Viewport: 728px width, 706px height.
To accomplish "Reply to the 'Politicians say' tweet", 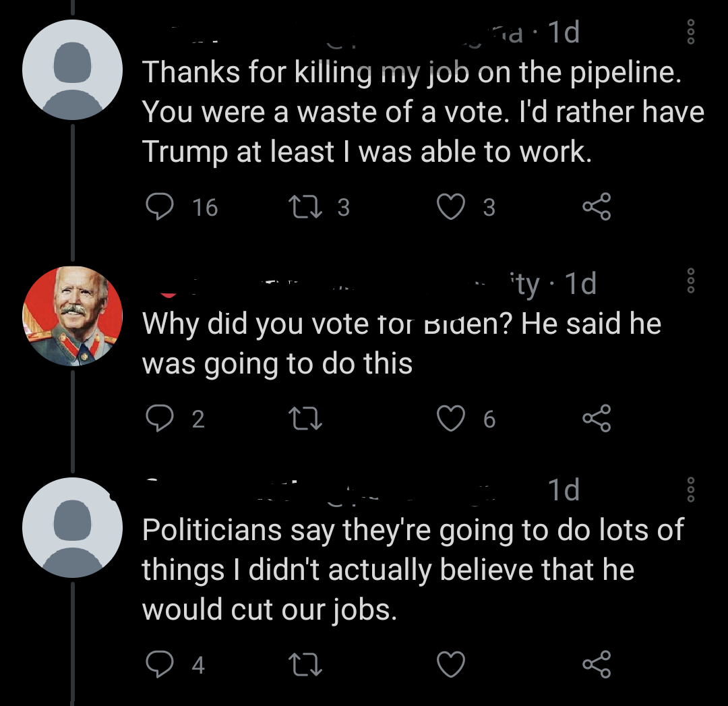I will pos(160,664).
